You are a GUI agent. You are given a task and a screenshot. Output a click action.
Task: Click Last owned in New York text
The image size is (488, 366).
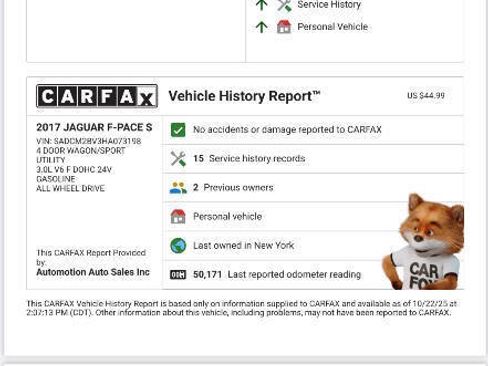[244, 246]
